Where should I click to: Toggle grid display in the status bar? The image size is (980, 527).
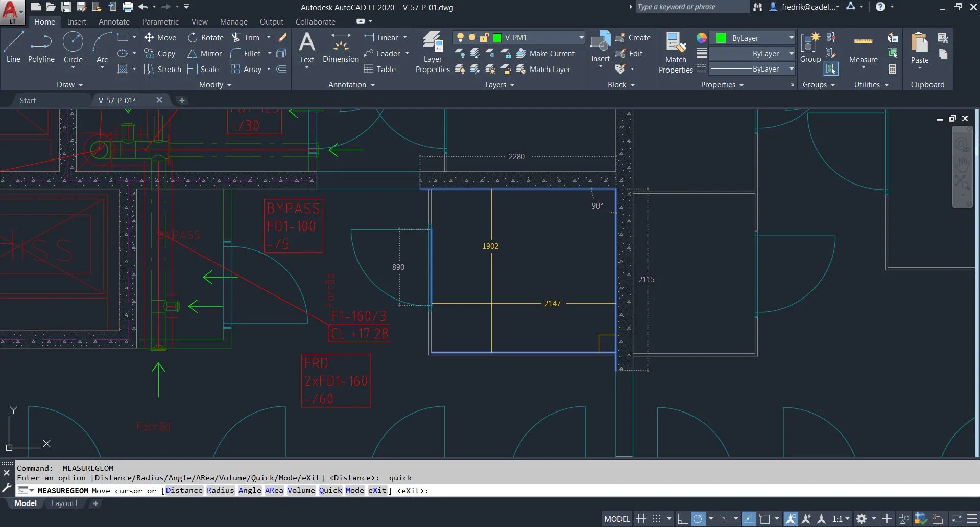point(641,518)
